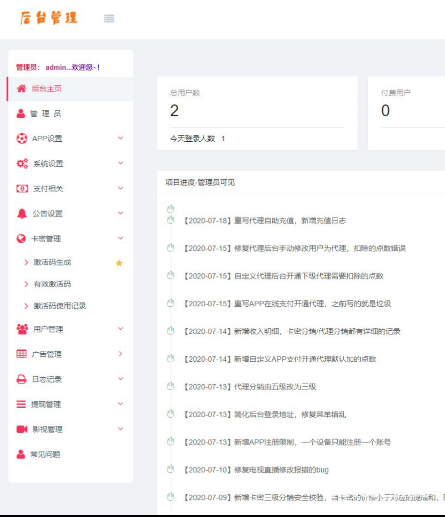Click the 公告设置 bell icon
The width and height of the screenshot is (445, 517).
point(22,213)
